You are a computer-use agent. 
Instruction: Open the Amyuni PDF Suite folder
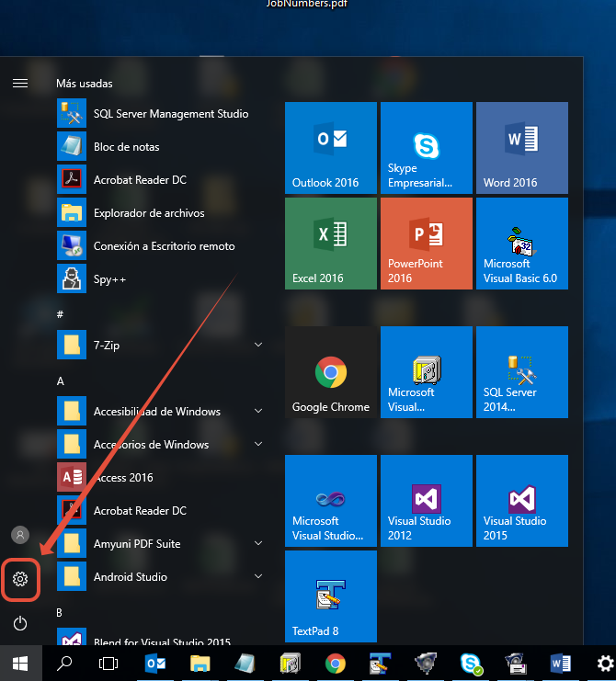tap(162, 543)
